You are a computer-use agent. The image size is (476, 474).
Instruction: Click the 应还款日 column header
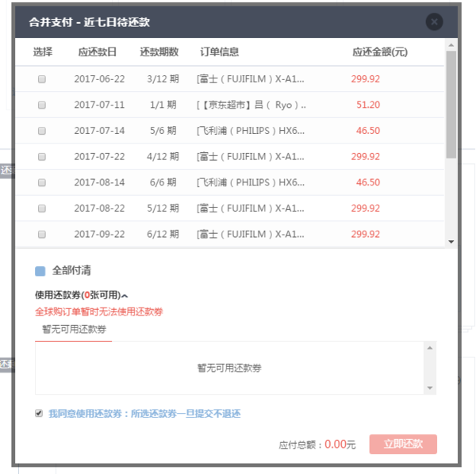97,52
